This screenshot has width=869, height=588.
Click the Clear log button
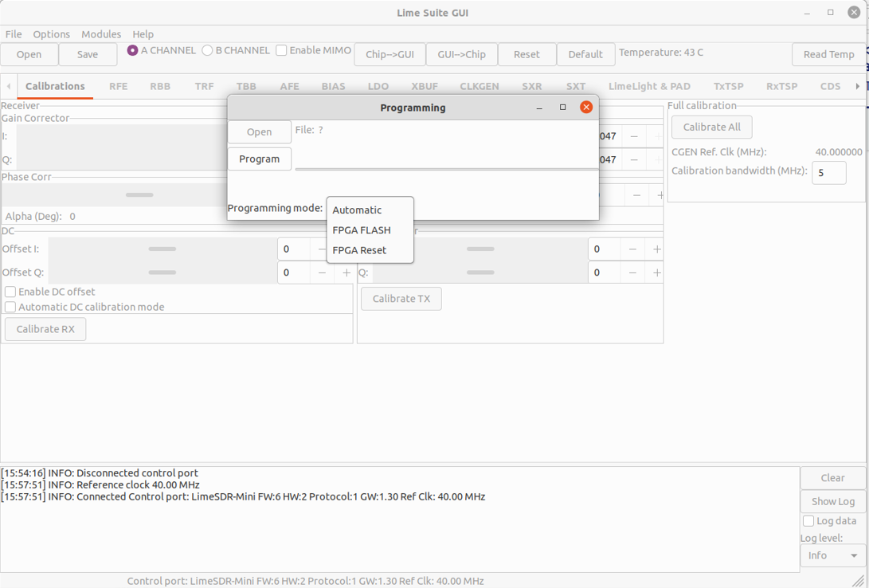(832, 478)
